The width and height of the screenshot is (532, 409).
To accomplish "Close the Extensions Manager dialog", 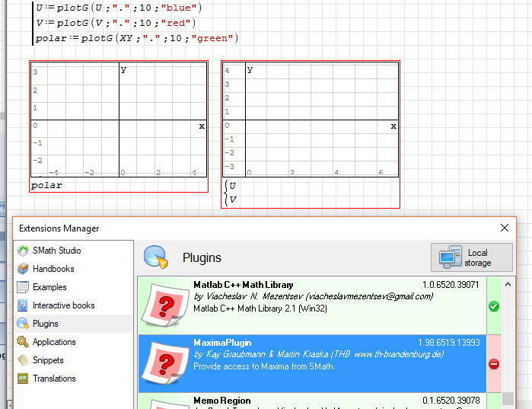I will [x=504, y=228].
